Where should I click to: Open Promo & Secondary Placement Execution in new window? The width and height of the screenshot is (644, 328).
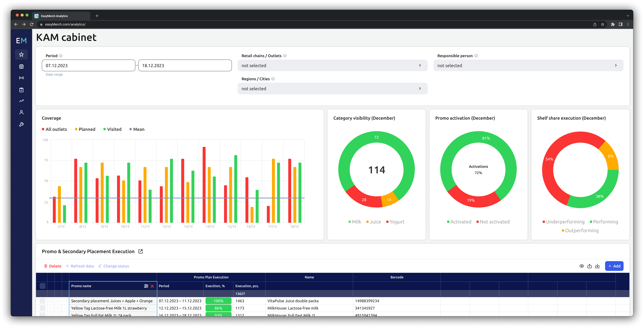[x=140, y=252]
